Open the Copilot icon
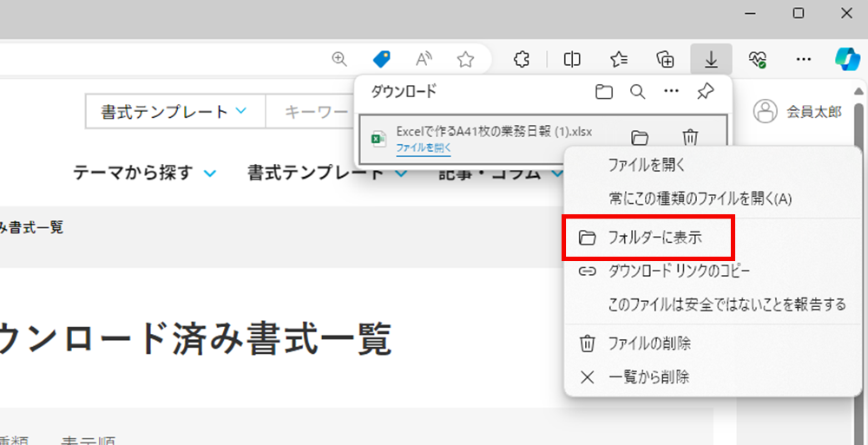Image resolution: width=868 pixels, height=445 pixels. tap(847, 59)
